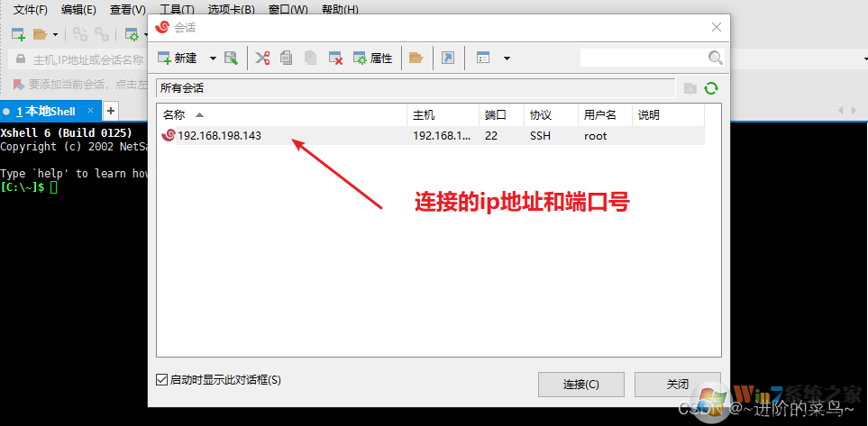Click the 新建 new session button
The image size is (868, 426).
point(178,58)
